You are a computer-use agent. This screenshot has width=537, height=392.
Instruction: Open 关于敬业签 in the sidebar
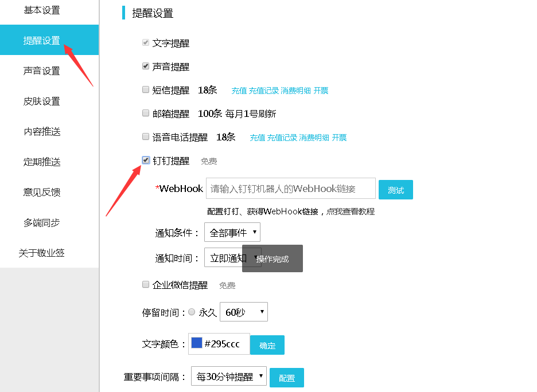click(x=42, y=253)
